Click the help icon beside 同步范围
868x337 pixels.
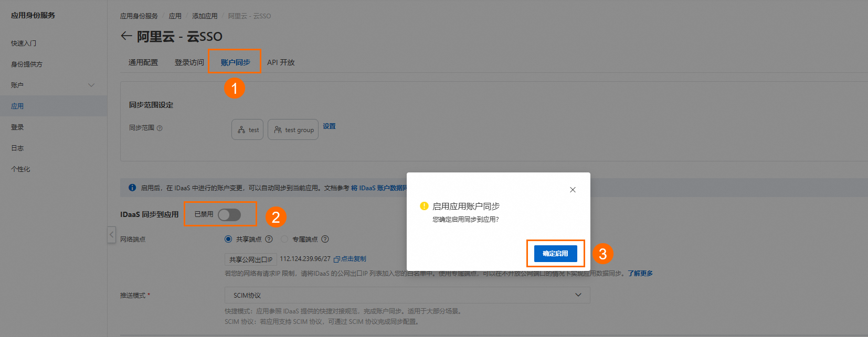tap(160, 128)
